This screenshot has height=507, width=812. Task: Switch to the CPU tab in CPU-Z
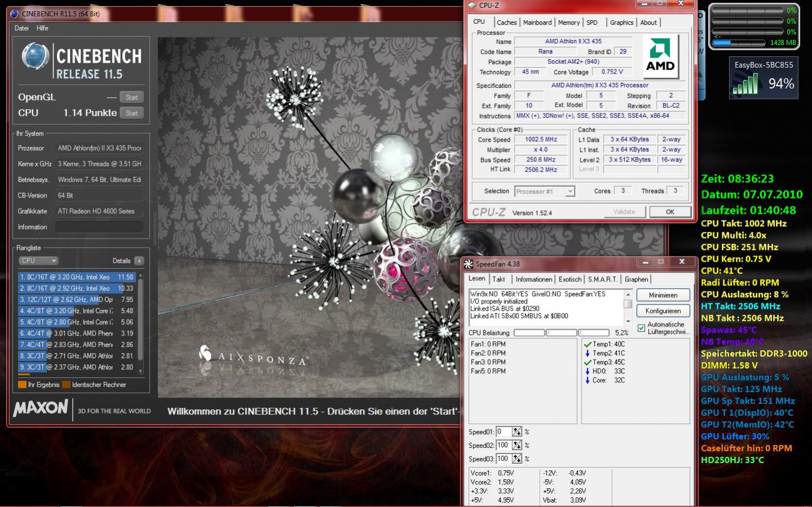click(x=479, y=21)
